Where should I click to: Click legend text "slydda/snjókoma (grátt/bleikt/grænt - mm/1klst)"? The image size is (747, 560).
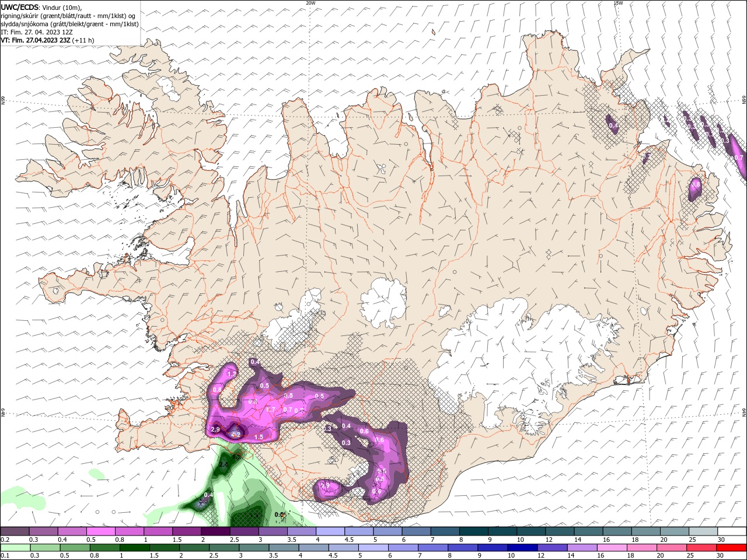click(69, 24)
